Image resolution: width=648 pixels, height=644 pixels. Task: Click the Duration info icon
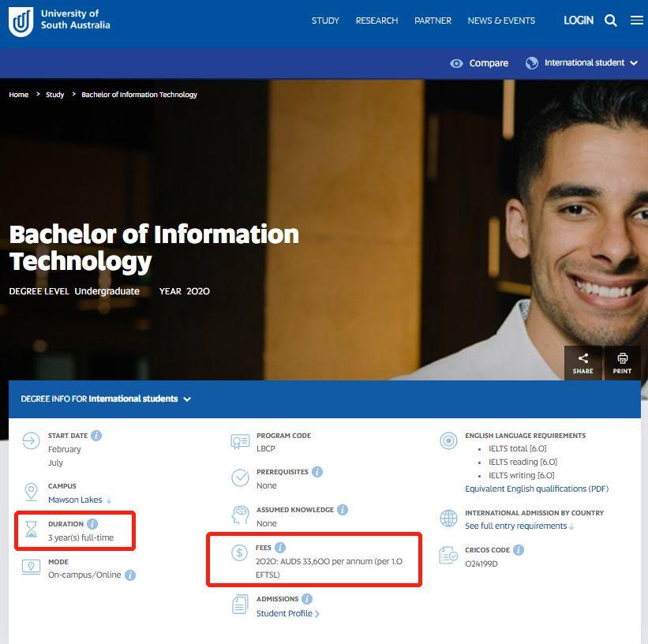coord(92,524)
